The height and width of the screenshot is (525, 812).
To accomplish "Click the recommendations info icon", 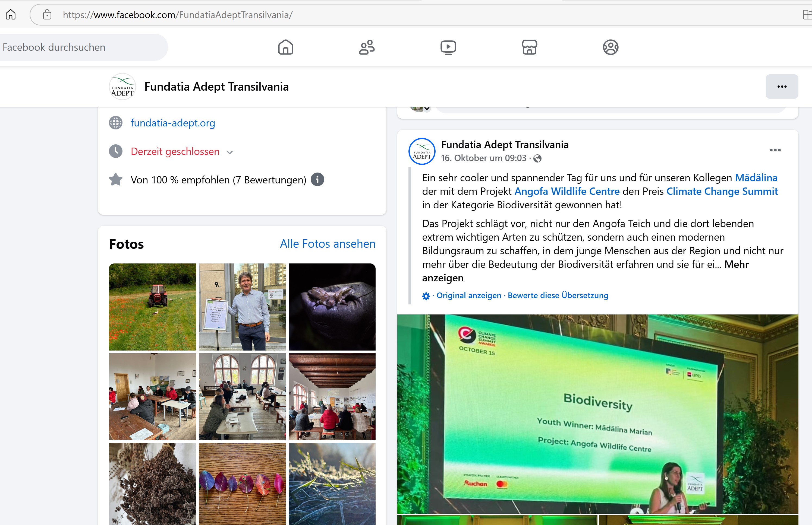I will (x=317, y=179).
